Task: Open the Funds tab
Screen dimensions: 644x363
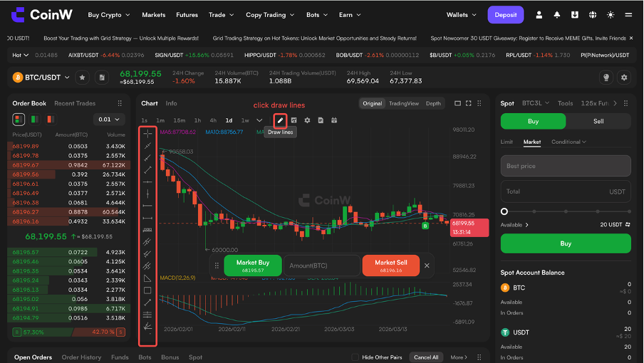Action: click(x=120, y=357)
